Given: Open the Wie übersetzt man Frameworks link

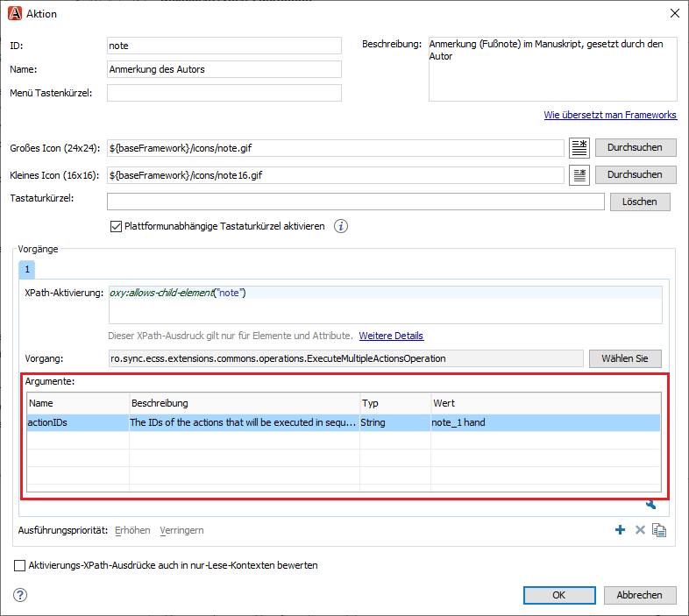Looking at the screenshot, I should (610, 115).
